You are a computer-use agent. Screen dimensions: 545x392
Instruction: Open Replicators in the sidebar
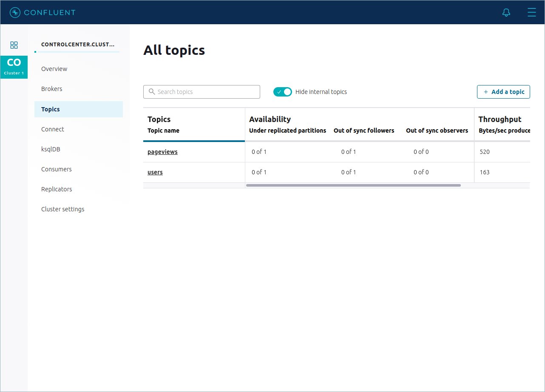[x=57, y=189]
